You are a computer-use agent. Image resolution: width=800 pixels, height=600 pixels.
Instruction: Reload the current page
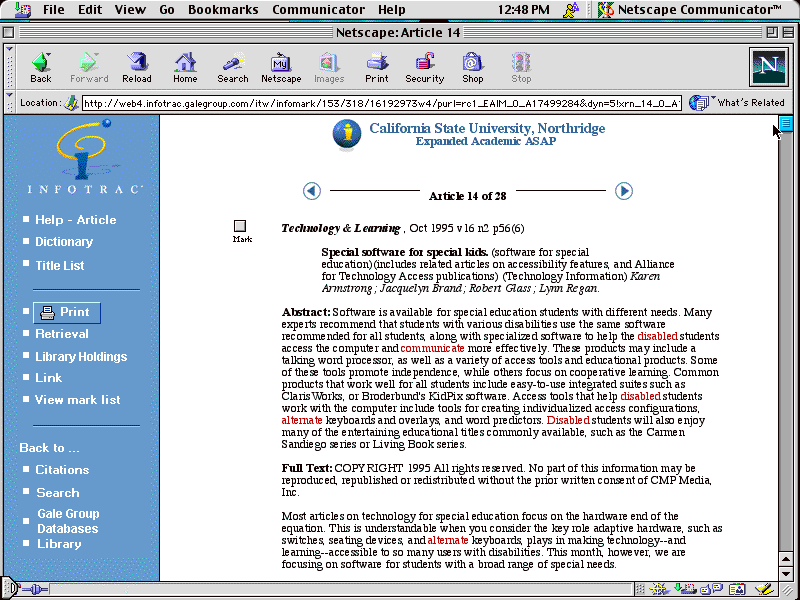(x=137, y=68)
